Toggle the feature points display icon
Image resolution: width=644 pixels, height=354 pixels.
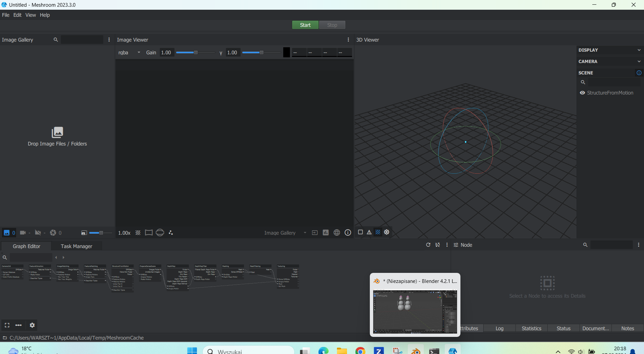pyautogui.click(x=171, y=233)
